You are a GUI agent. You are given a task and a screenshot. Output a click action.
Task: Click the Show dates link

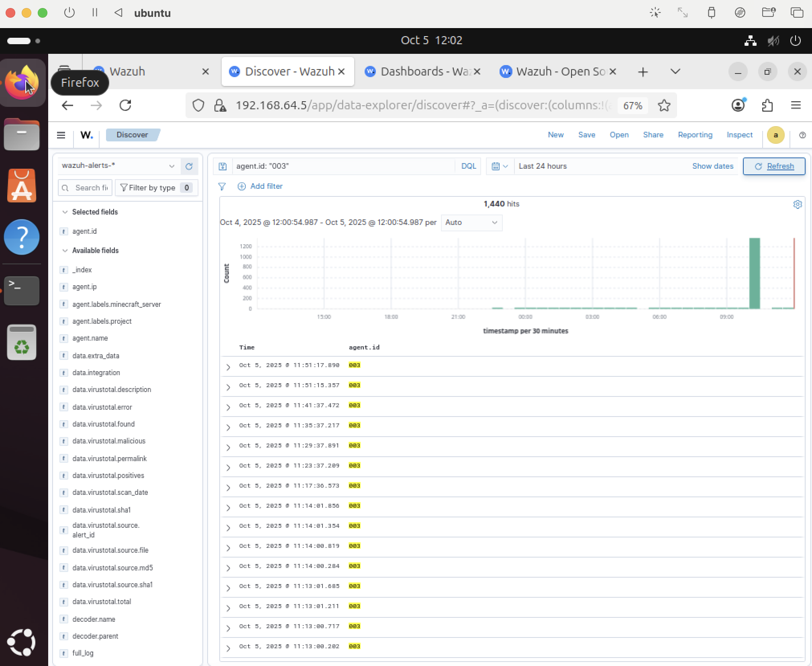[712, 166]
